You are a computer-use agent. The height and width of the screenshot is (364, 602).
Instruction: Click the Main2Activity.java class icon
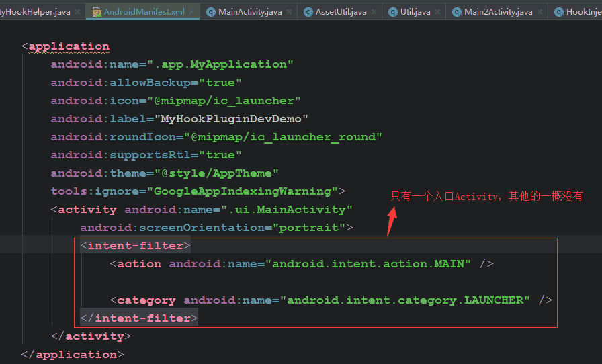tap(456, 12)
